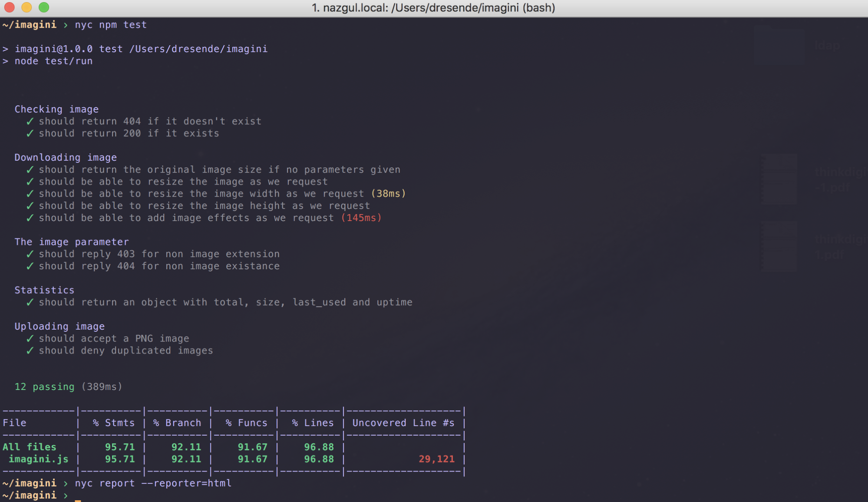Screen dimensions: 868x502
Task: Click checkmark beside 'should accept a PNG image'
Action: tap(30, 339)
